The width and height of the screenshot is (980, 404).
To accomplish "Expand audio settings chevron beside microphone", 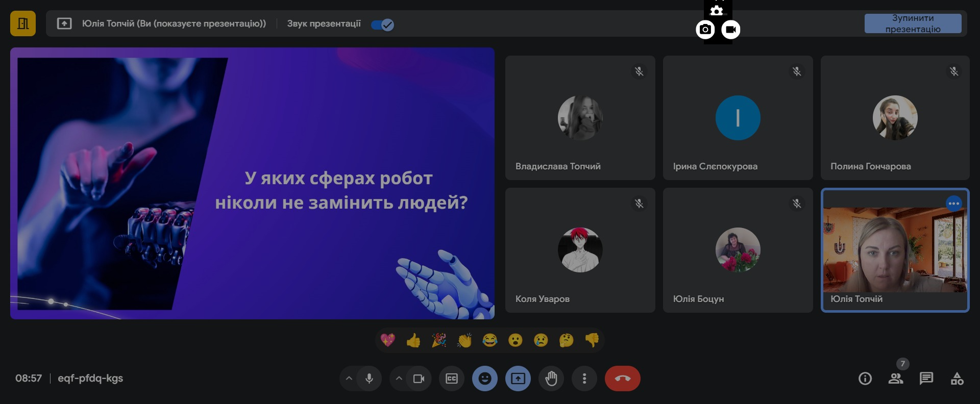I will point(349,378).
